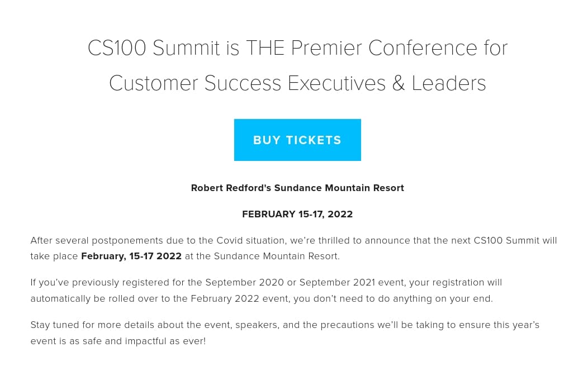Click CS100 Summit will in first paragraph
The image size is (588, 366).
coord(515,240)
